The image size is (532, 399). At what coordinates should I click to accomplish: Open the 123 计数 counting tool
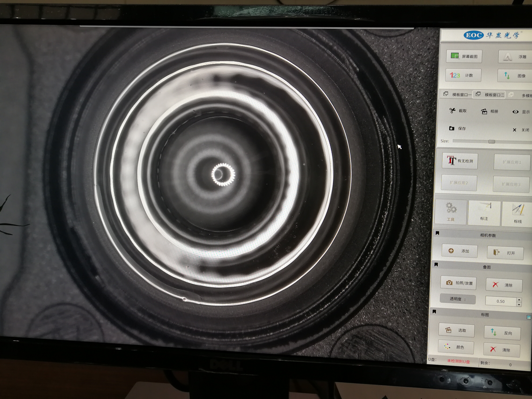point(463,75)
